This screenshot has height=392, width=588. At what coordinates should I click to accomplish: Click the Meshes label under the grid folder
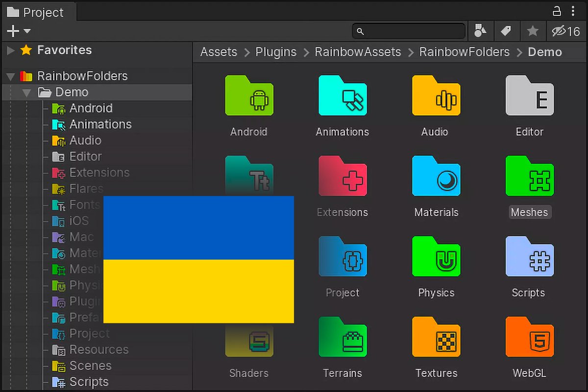click(x=530, y=212)
